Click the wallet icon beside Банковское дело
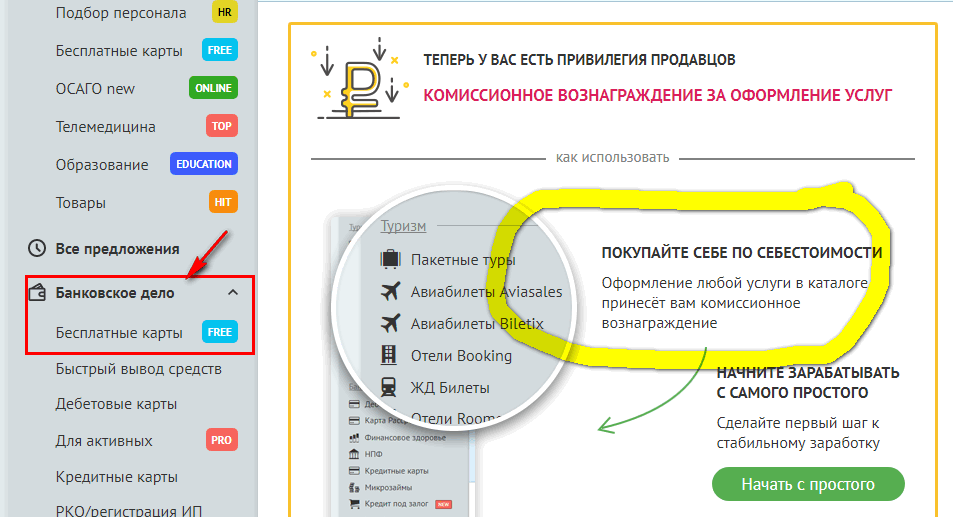953x517 pixels. coord(37,292)
